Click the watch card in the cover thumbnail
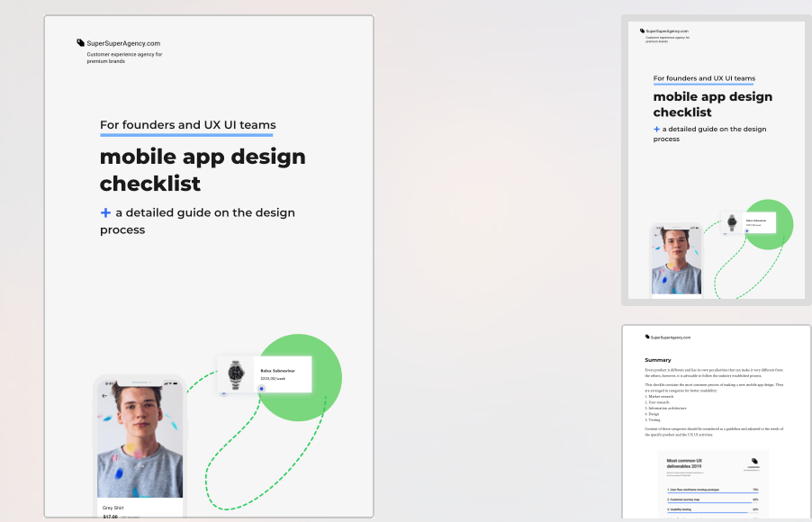 tap(748, 222)
